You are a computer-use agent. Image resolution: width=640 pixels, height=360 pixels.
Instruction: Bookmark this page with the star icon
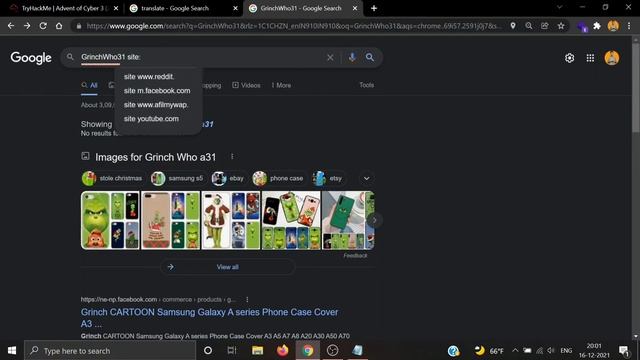pyautogui.click(x=561, y=26)
